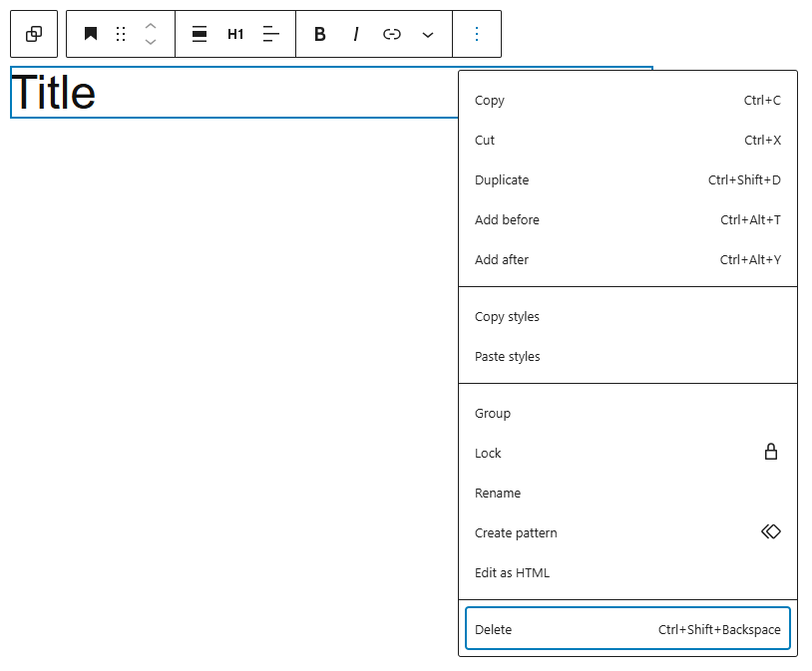
Task: Close the options menu via three-dot button
Action: point(477,34)
